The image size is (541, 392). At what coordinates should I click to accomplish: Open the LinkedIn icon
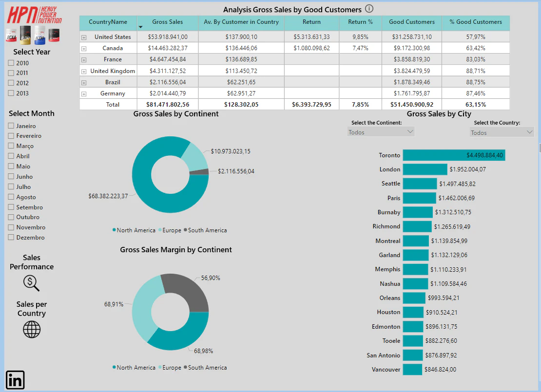(15, 380)
